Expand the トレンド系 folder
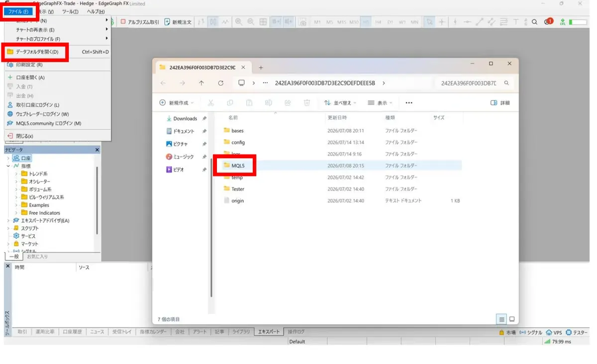 (x=16, y=174)
